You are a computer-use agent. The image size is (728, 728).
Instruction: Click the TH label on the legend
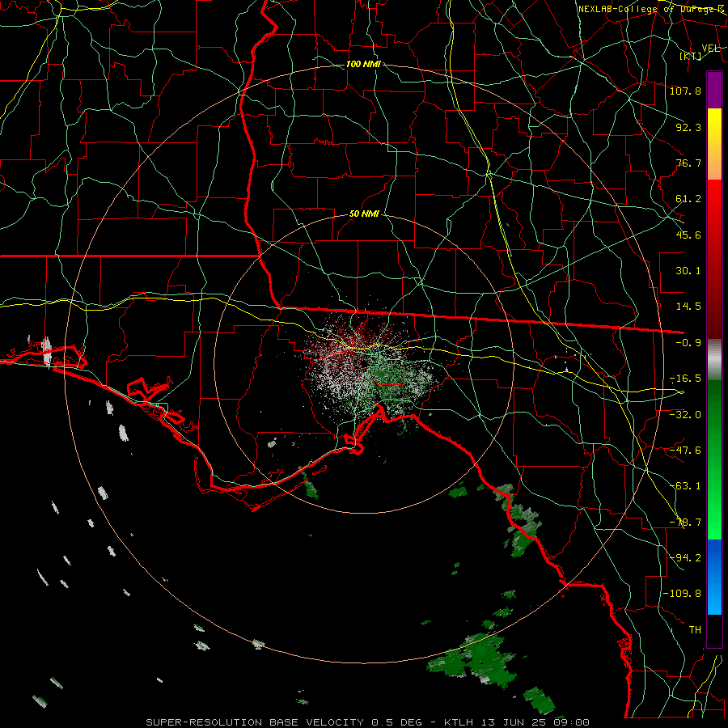coord(695,630)
